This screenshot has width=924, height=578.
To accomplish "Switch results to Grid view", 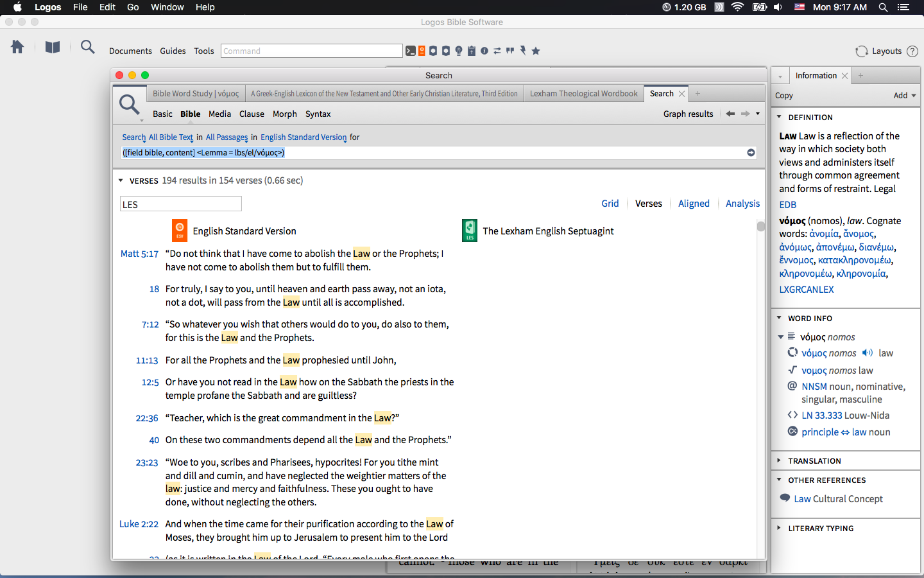I will point(610,204).
